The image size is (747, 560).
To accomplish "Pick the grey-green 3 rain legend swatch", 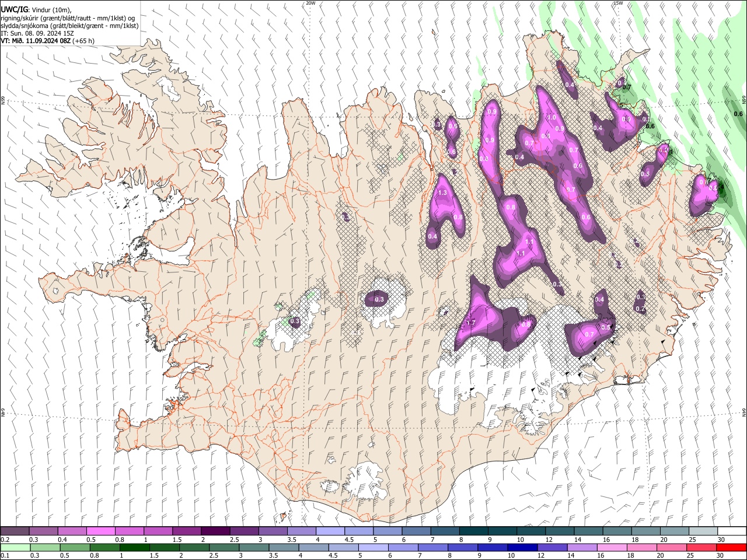I will tap(254, 548).
